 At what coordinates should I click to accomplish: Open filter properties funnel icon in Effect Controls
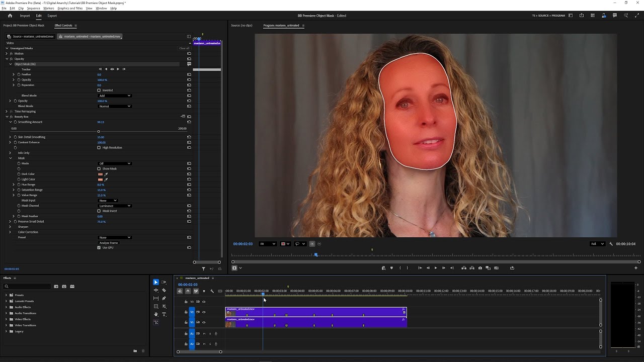pyautogui.click(x=203, y=268)
